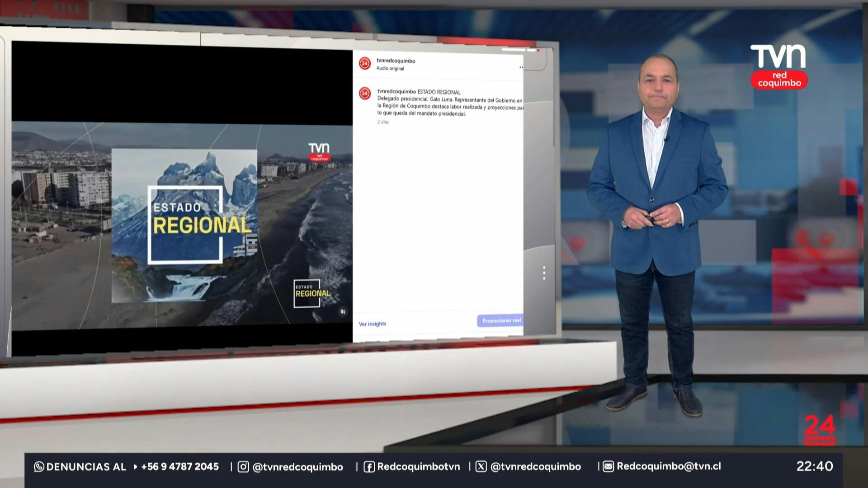The width and height of the screenshot is (868, 488).
Task: Select the 'DENUNCIAS AL' ticker text
Action: click(86, 467)
